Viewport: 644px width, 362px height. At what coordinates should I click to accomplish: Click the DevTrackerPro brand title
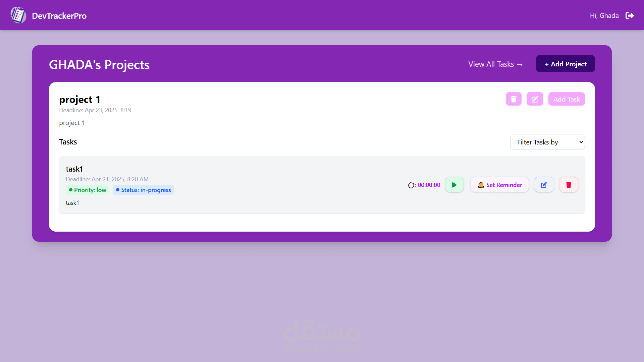click(59, 16)
